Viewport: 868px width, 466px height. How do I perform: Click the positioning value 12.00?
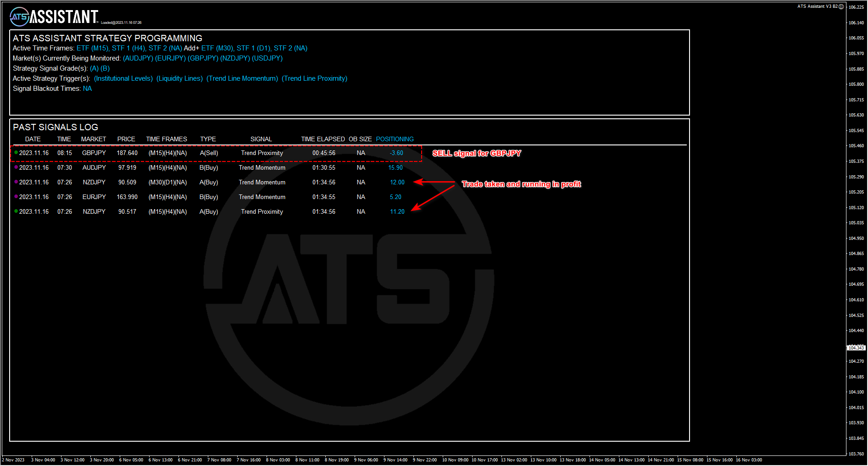397,182
